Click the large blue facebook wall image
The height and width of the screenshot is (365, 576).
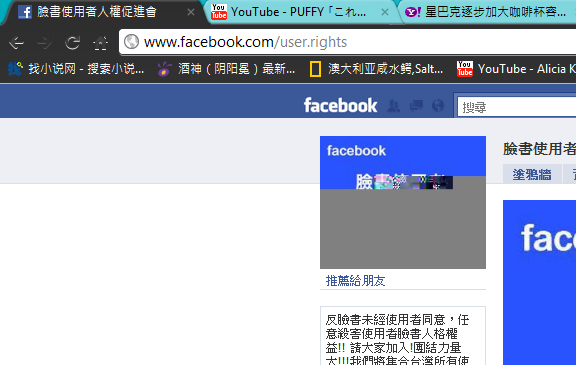pyautogui.click(x=539, y=283)
